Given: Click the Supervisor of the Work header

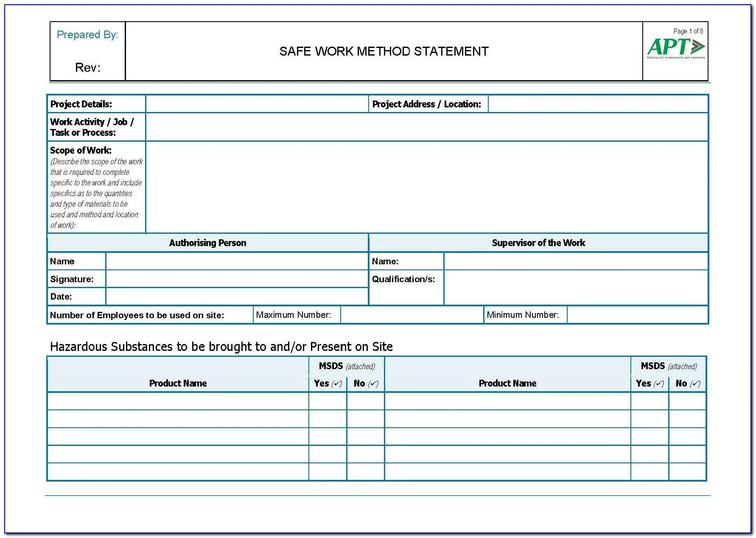Looking at the screenshot, I should pyautogui.click(x=538, y=243).
